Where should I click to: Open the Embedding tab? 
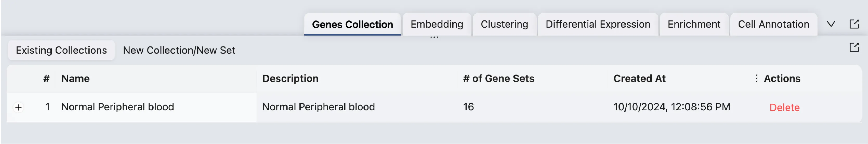click(x=436, y=24)
